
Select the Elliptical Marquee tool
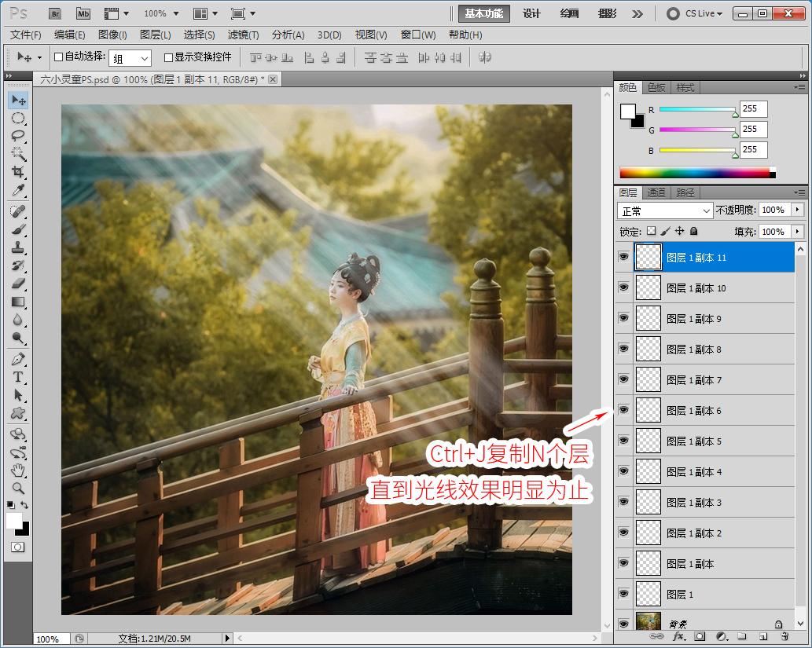(x=18, y=118)
